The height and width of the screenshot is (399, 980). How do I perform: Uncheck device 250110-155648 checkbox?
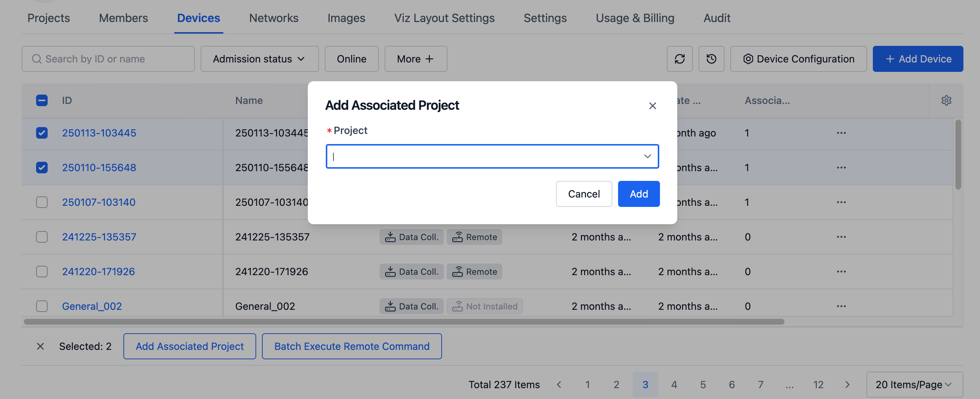click(42, 168)
